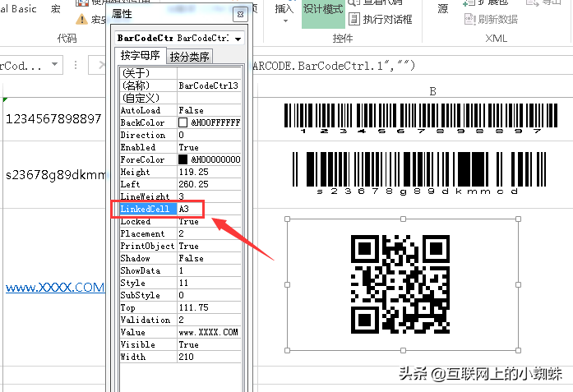Select the Placement property row

[x=181, y=233]
